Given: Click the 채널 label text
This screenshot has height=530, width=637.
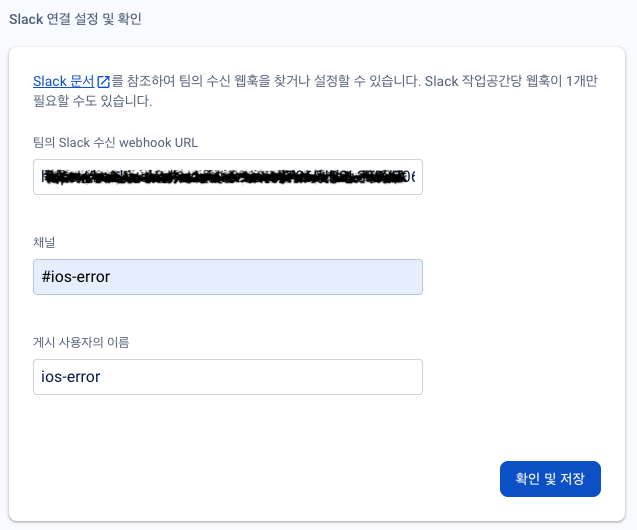Looking at the screenshot, I should (44, 242).
